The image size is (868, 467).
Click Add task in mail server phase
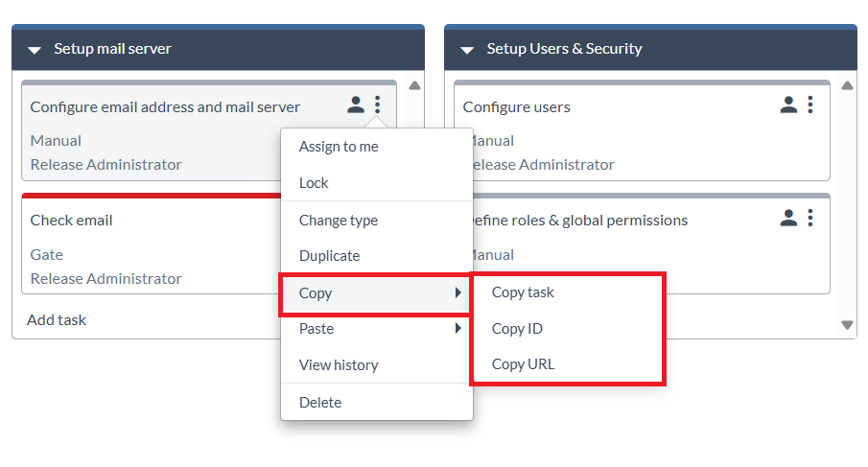click(x=57, y=320)
